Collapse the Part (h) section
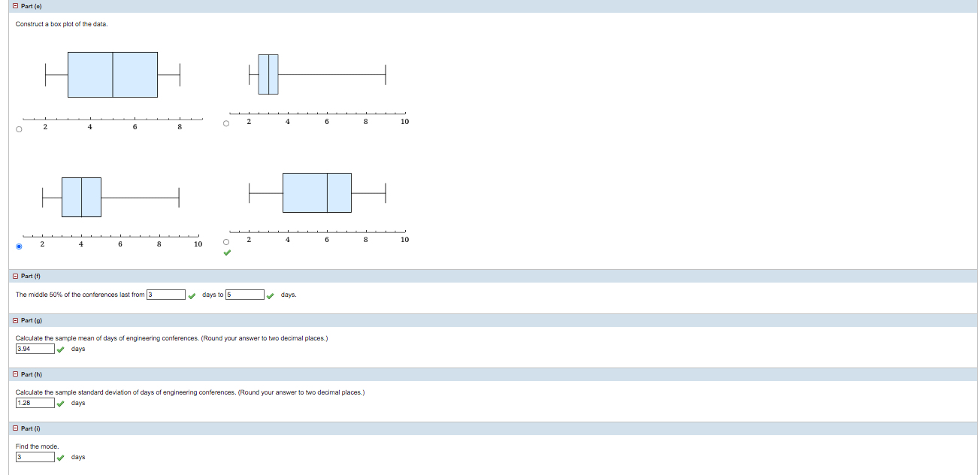 click(16, 374)
